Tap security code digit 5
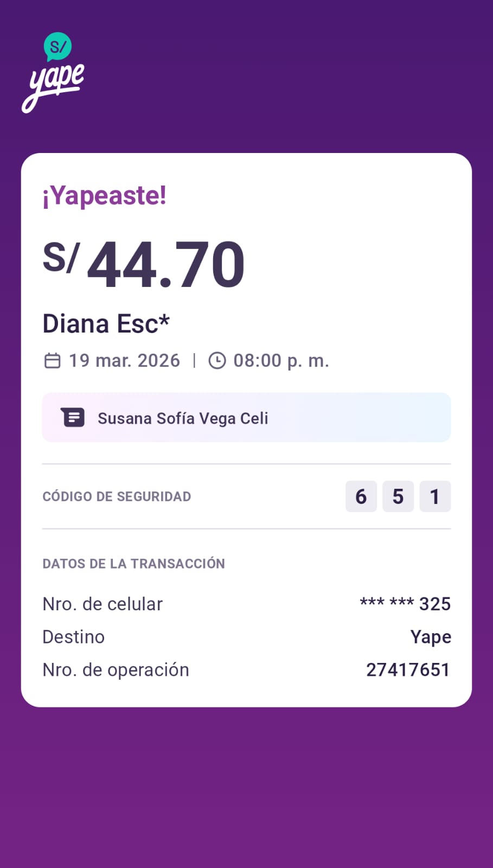493x868 pixels. pos(398,496)
